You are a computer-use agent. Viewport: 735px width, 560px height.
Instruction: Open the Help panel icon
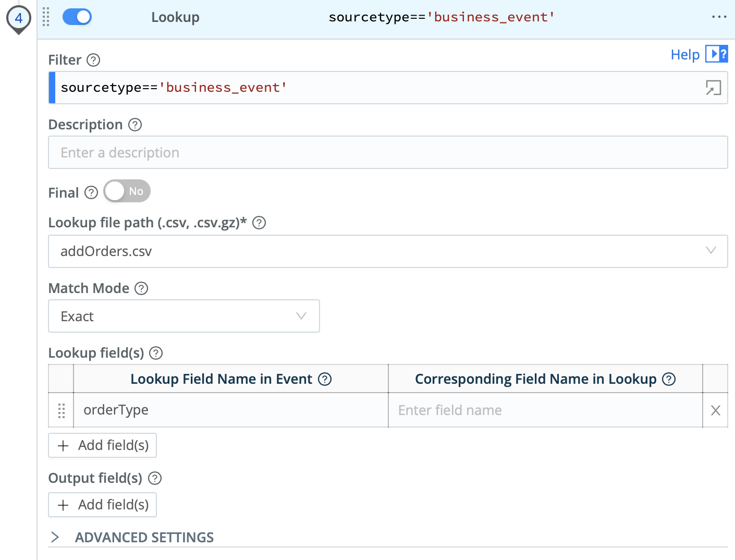coord(716,54)
